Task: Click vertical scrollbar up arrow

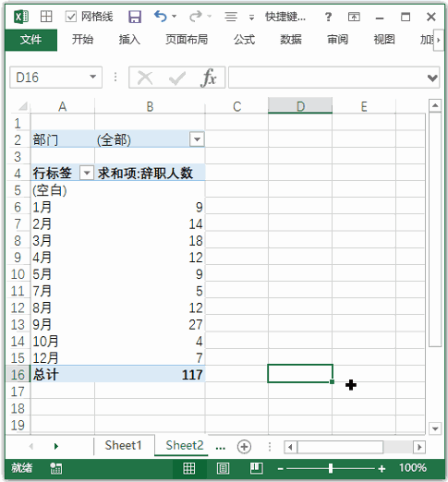Action: coord(435,106)
